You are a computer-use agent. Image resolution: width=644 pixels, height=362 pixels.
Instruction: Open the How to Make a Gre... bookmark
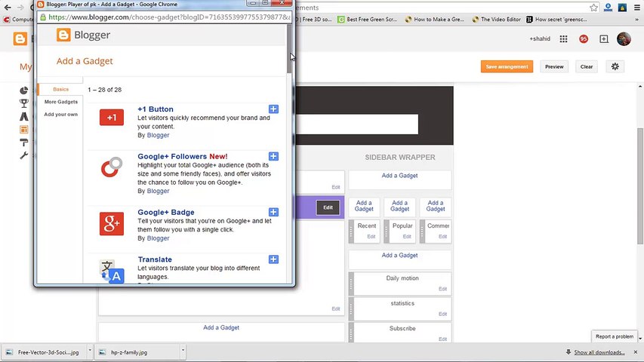click(x=435, y=20)
